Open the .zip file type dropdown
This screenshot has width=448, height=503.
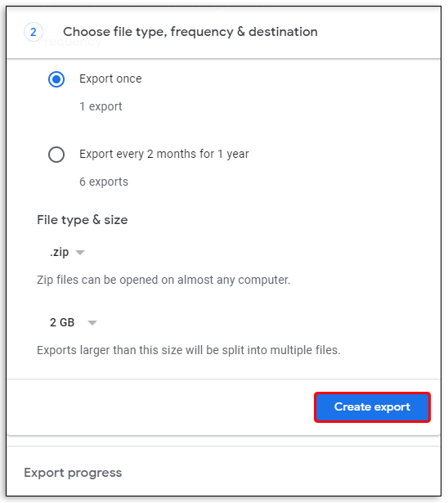point(67,252)
